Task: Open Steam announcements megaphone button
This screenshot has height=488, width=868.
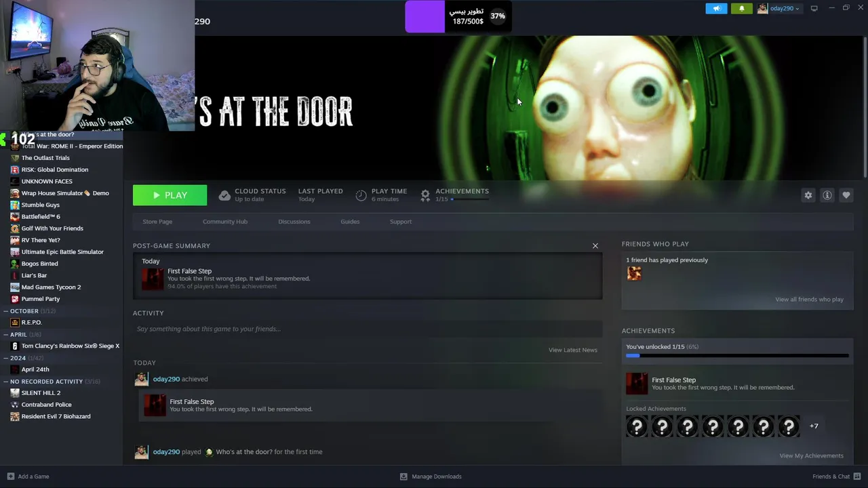Action: click(x=716, y=8)
